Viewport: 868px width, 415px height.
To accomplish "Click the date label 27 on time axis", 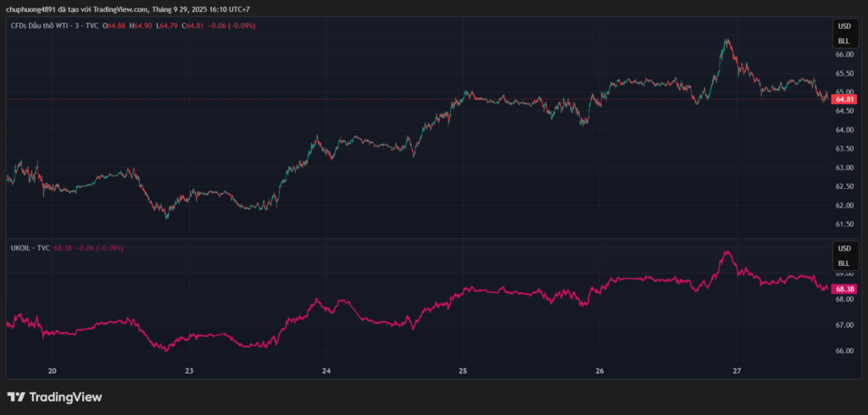I will pos(736,371).
